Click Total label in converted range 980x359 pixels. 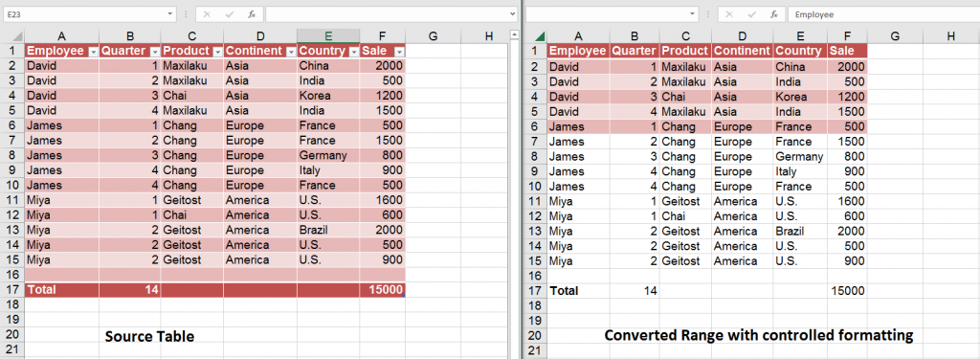[x=578, y=290]
